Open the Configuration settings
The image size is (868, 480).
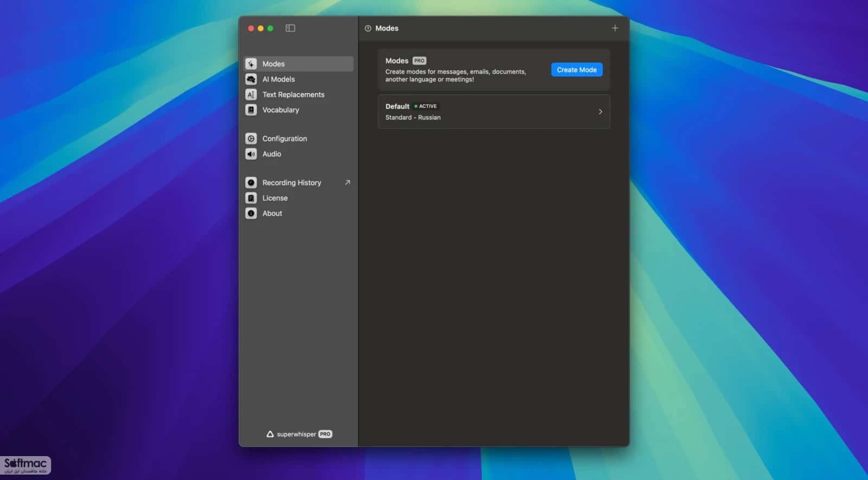(299, 138)
